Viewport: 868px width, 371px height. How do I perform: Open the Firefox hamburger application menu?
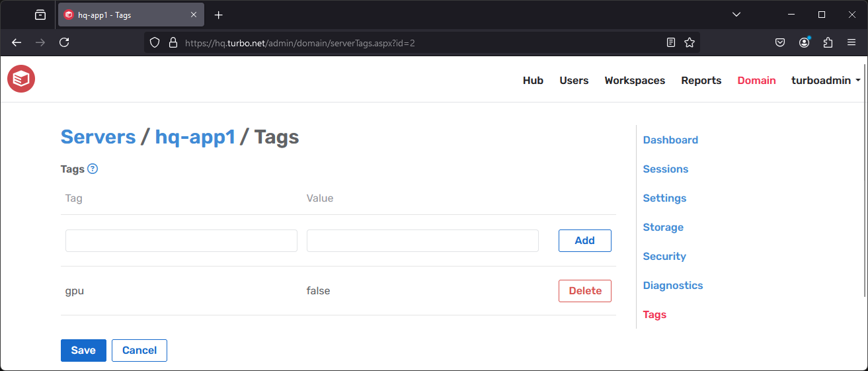tap(851, 42)
